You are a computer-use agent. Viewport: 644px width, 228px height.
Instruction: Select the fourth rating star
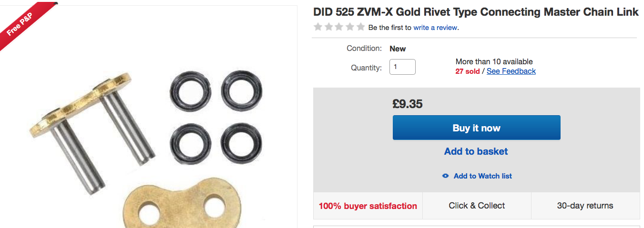click(349, 27)
